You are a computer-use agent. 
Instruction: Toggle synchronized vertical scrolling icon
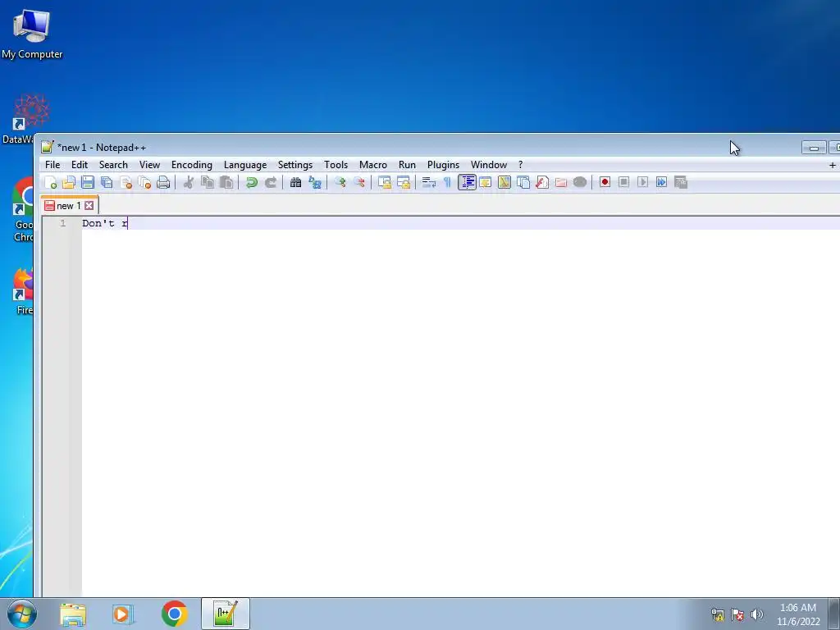click(384, 182)
